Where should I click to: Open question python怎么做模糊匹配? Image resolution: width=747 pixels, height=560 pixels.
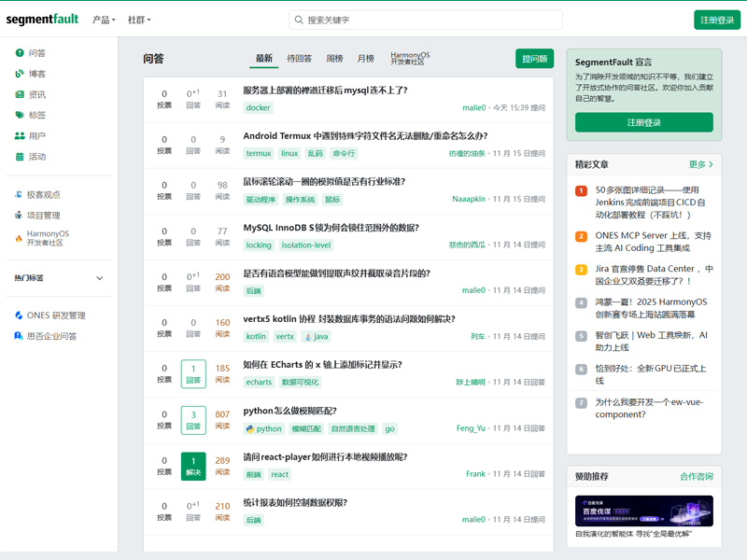(x=289, y=411)
